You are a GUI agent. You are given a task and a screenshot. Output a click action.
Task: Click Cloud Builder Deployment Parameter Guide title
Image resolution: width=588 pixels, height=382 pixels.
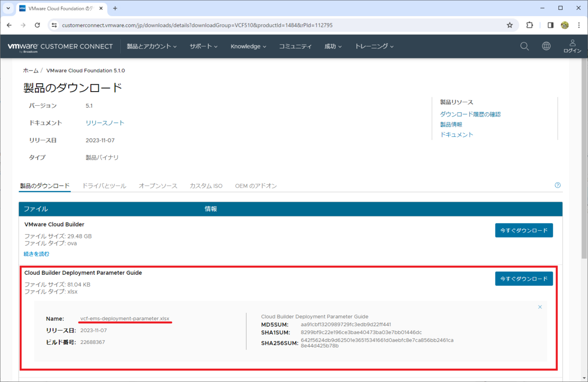pos(83,273)
